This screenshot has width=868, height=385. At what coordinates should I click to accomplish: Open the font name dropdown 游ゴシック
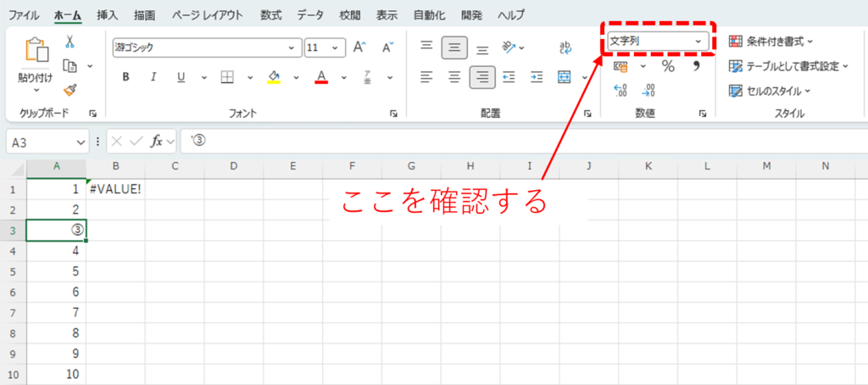tap(207, 47)
